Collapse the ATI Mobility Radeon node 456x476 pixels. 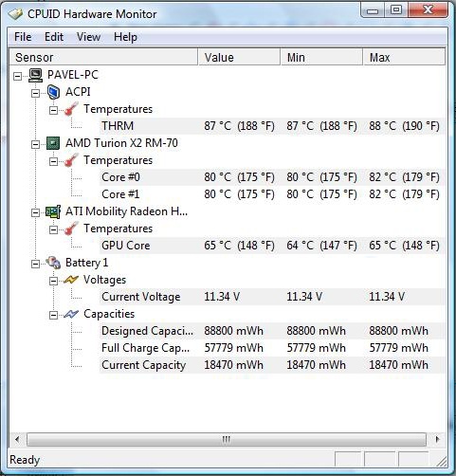35,212
